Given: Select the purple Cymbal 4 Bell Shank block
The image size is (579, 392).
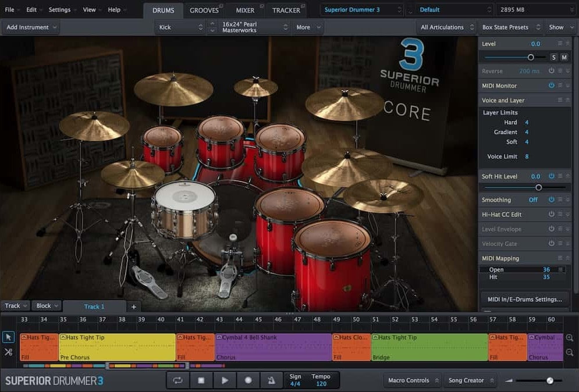Looking at the screenshot, I should (x=273, y=347).
